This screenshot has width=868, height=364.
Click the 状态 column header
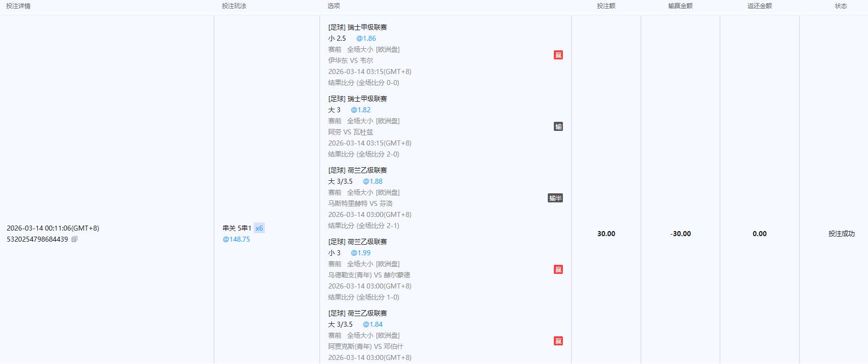pyautogui.click(x=840, y=6)
